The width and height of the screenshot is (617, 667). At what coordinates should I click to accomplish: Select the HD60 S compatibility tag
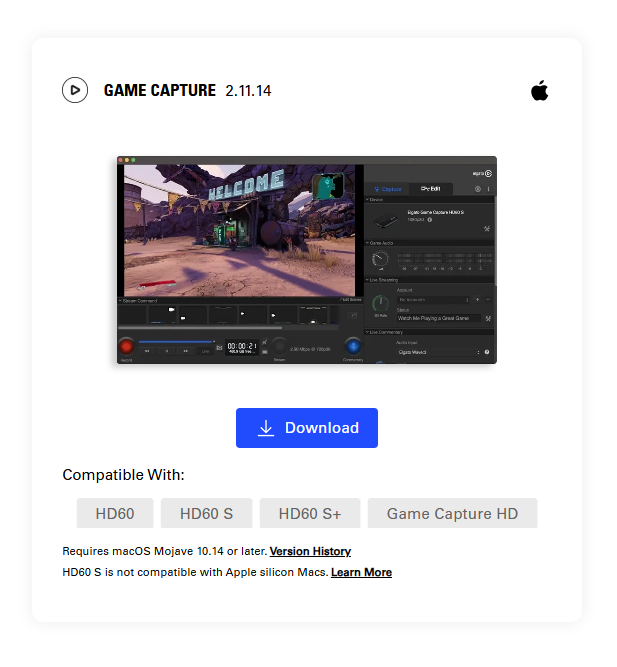(x=206, y=513)
